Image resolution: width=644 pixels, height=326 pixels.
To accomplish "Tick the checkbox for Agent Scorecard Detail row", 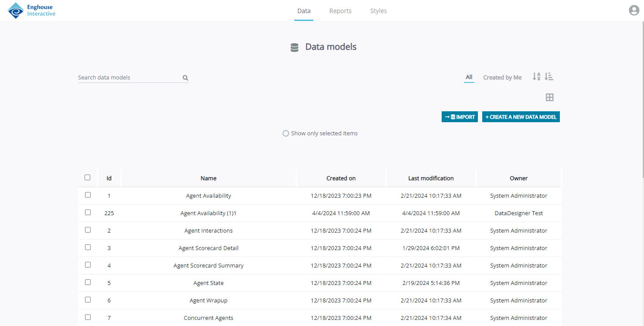I will pos(88,247).
